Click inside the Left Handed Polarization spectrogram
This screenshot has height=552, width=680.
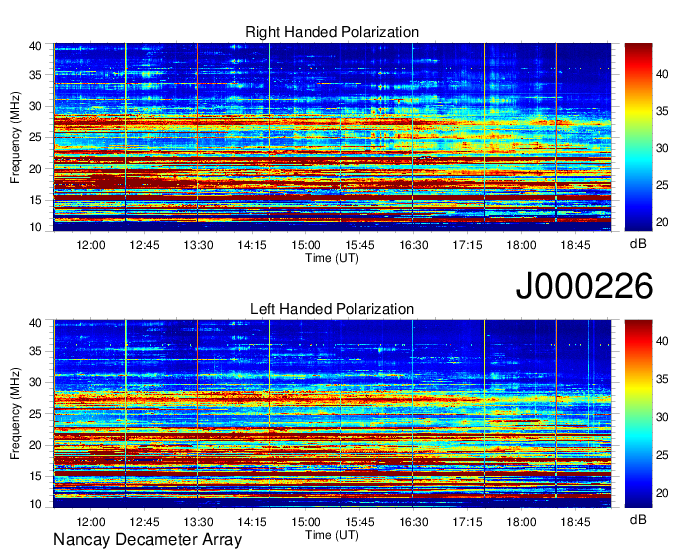(332, 414)
